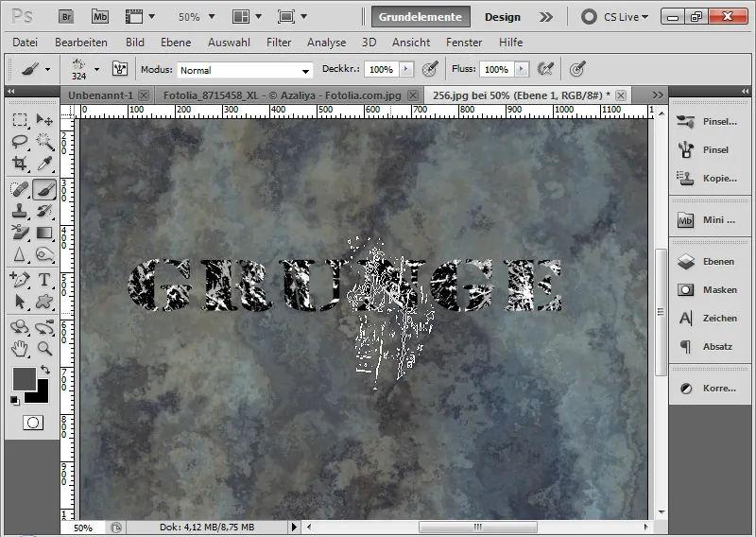The width and height of the screenshot is (756, 537).
Task: Select the Path Selection tool
Action: point(20,302)
